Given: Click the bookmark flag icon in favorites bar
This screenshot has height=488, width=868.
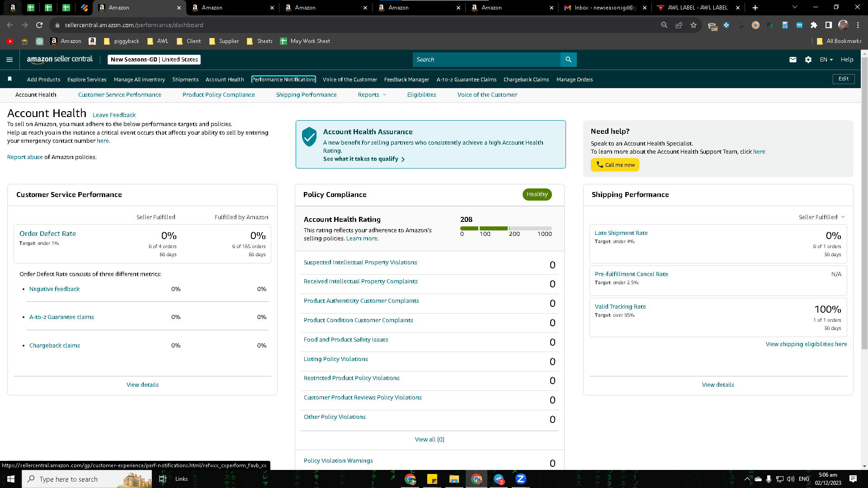Looking at the screenshot, I should pos(10,79).
